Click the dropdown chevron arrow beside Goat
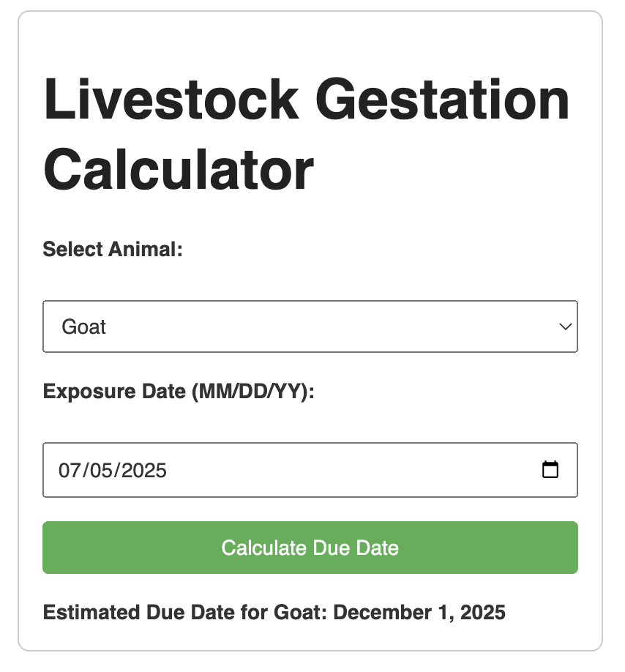 coord(566,326)
